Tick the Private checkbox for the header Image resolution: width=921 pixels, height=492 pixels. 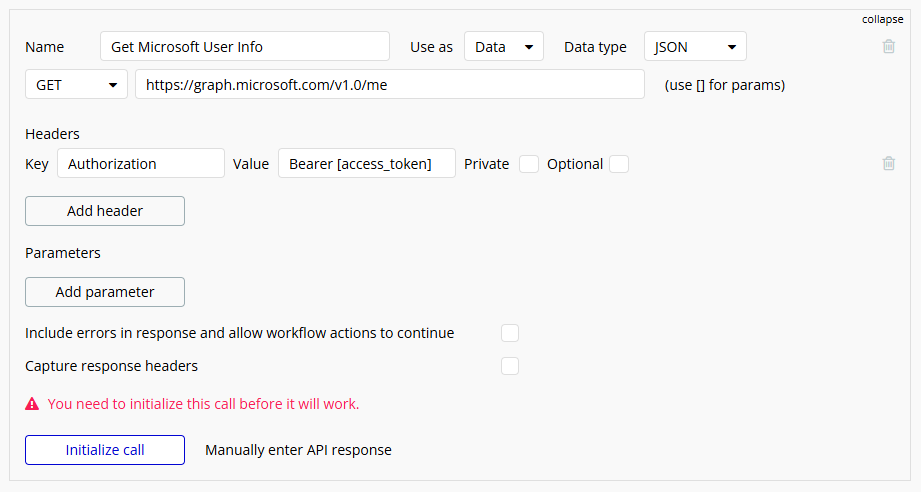pos(529,164)
